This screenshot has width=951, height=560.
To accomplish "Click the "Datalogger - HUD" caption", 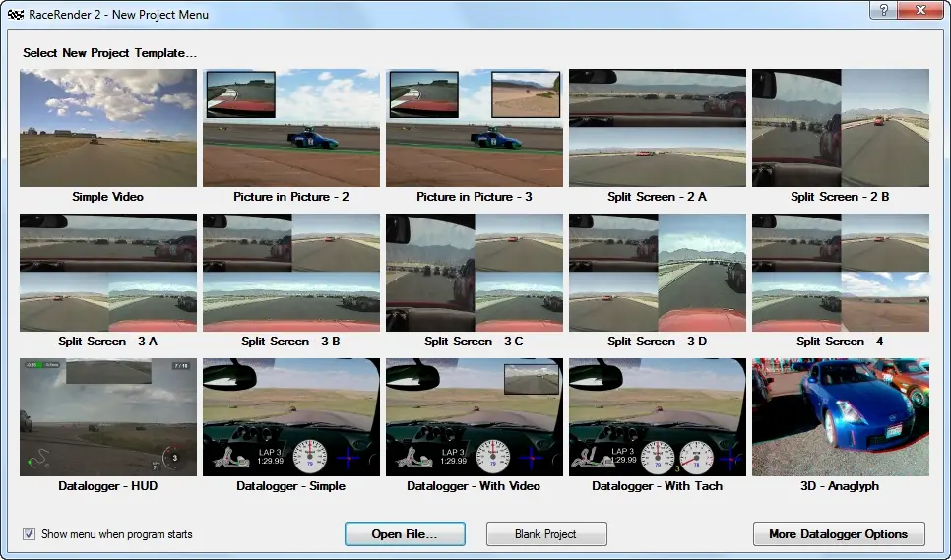I will click(108, 486).
